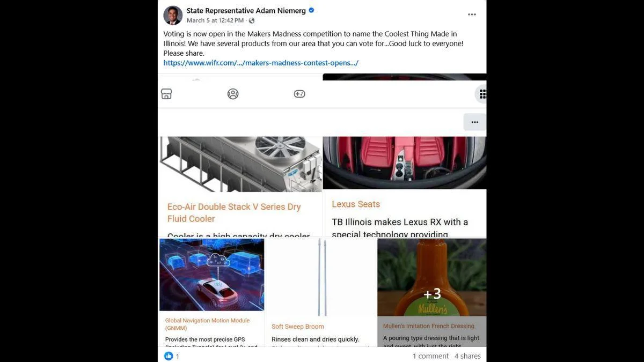The height and width of the screenshot is (362, 644).
Task: Open the wifr.com makers-madness contest link
Action: tap(261, 63)
